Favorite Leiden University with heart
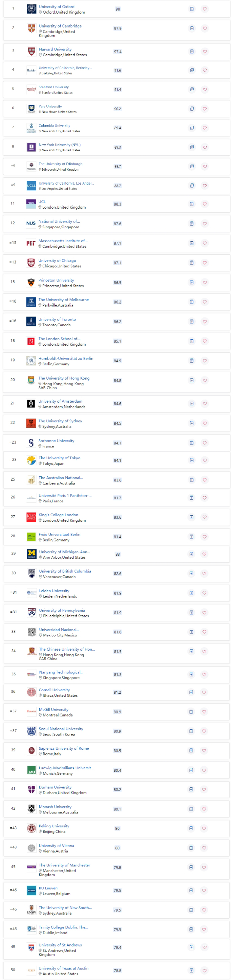The width and height of the screenshot is (234, 980). tap(205, 593)
